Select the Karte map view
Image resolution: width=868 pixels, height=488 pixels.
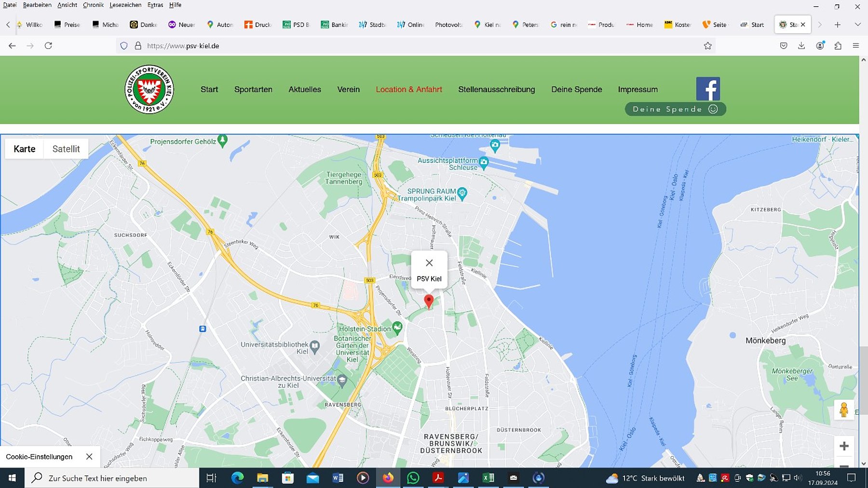tap(25, 149)
